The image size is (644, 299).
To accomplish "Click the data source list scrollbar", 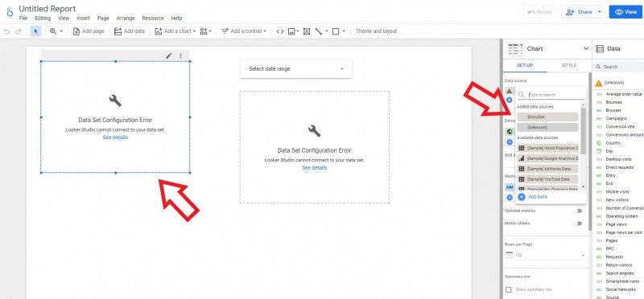I will (584, 131).
